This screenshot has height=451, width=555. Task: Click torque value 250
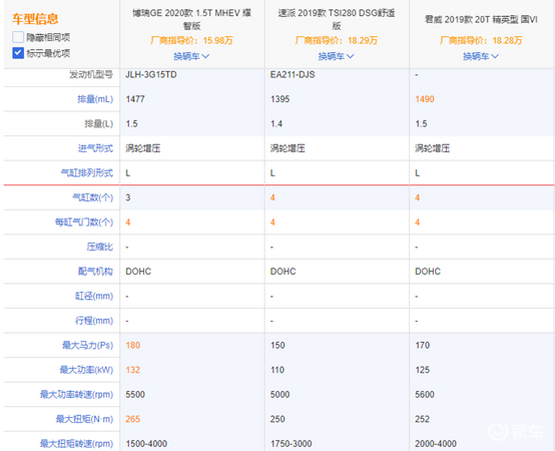tap(278, 419)
